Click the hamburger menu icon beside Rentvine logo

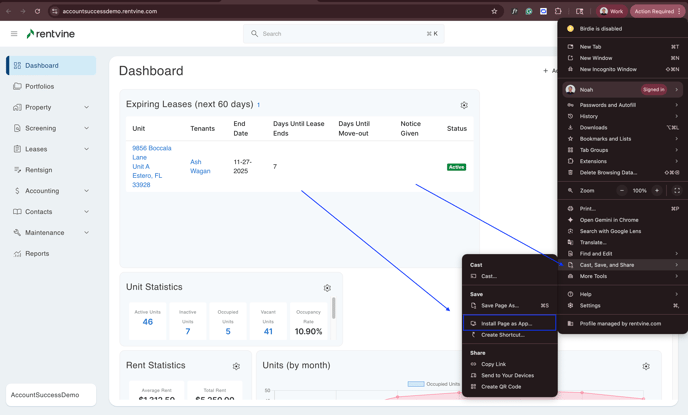point(14,34)
